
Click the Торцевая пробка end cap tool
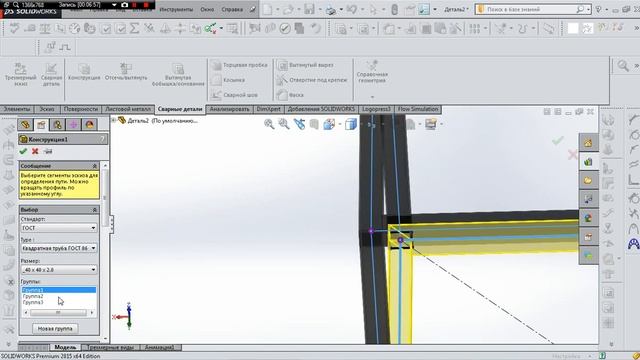tap(240, 65)
